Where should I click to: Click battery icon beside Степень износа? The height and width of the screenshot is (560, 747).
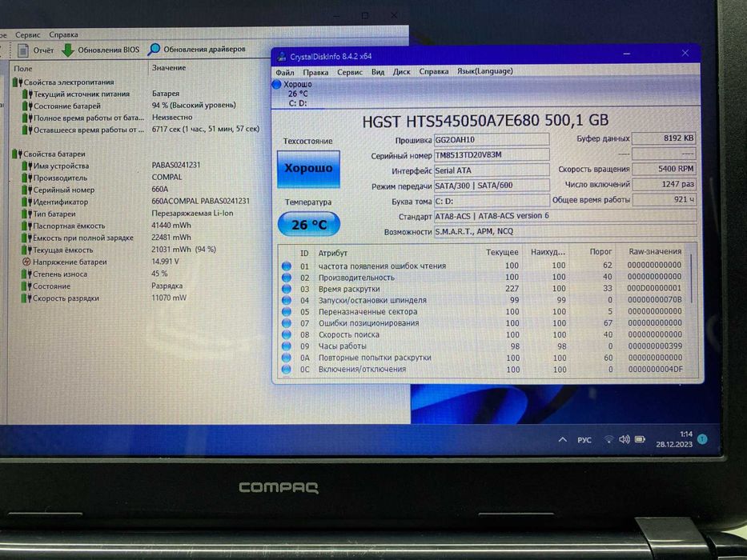27,274
